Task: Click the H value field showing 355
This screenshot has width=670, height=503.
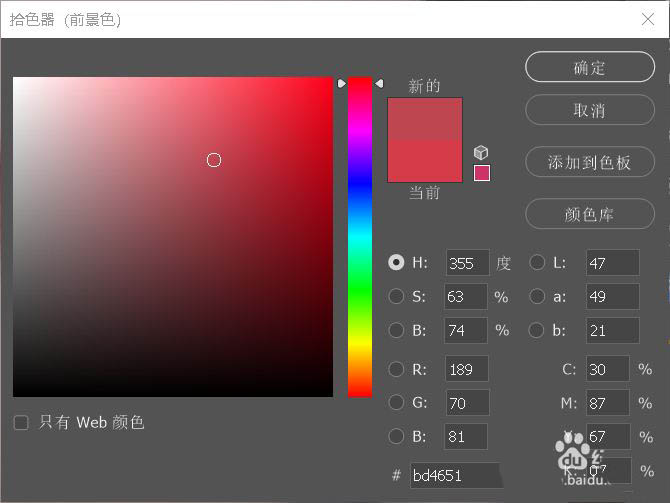Action: point(467,263)
